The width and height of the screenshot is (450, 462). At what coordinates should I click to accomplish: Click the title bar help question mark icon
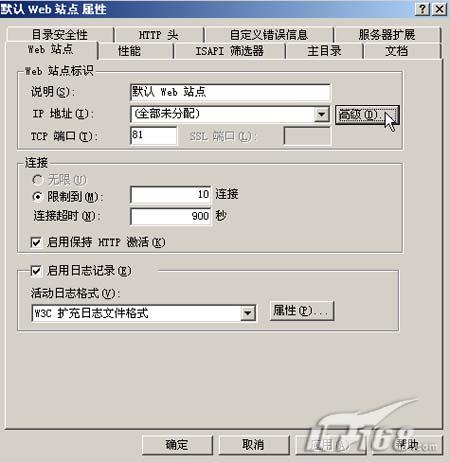(422, 9)
